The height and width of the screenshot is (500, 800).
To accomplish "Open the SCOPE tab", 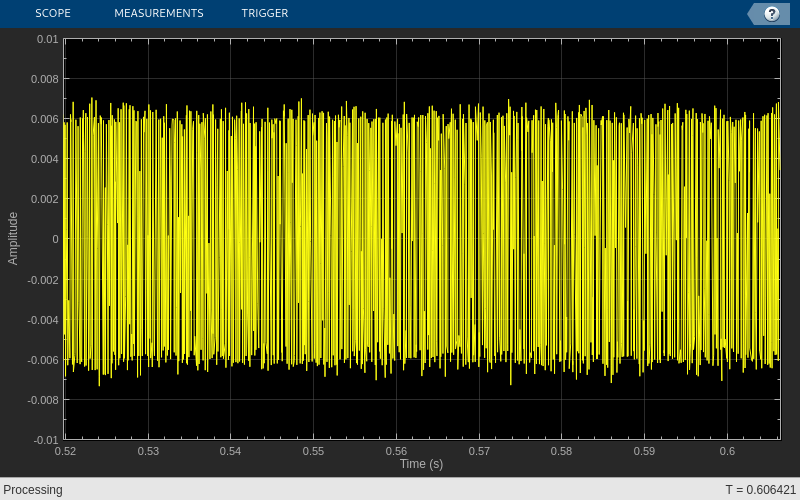I will click(53, 13).
